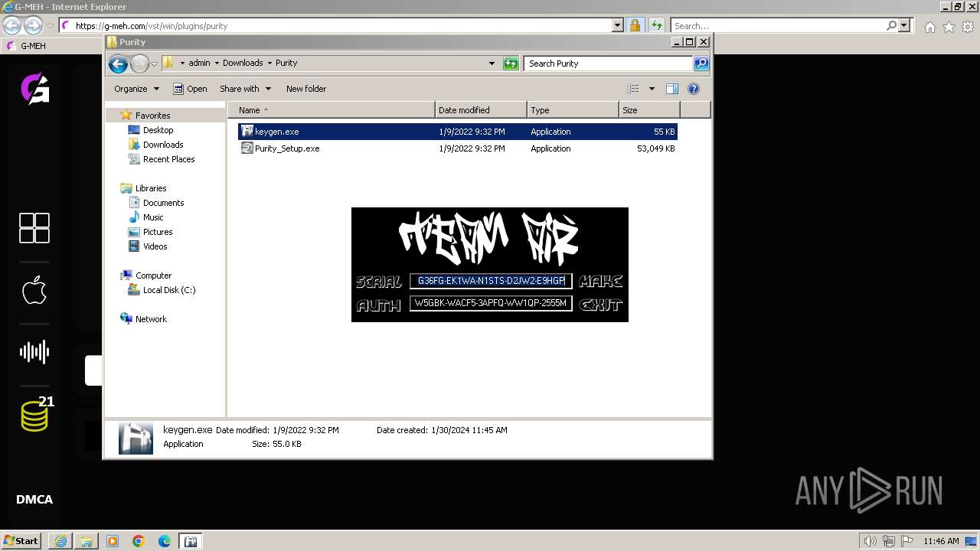Open the address bar history dropdown in Explorer
980x551 pixels.
click(492, 64)
